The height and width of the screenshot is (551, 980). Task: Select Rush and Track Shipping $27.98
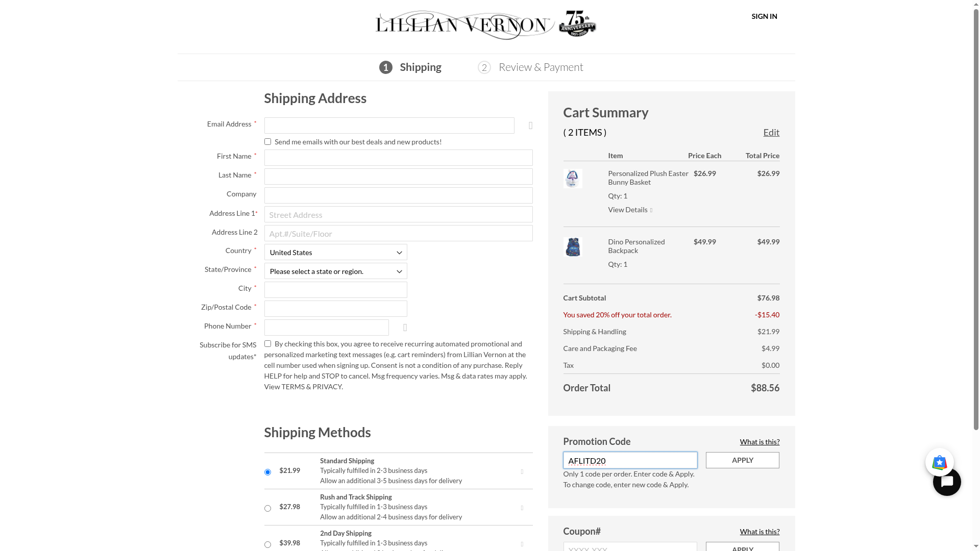click(x=267, y=508)
